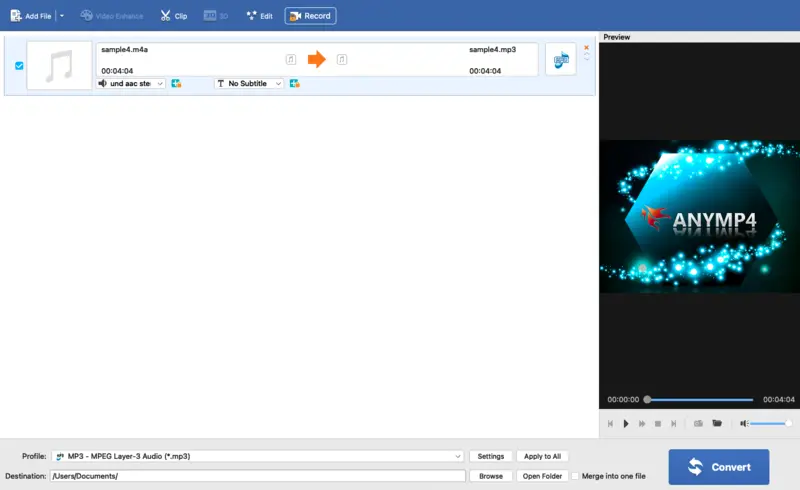Remove sample4.m4a with the orange X
800x490 pixels.
(586, 47)
